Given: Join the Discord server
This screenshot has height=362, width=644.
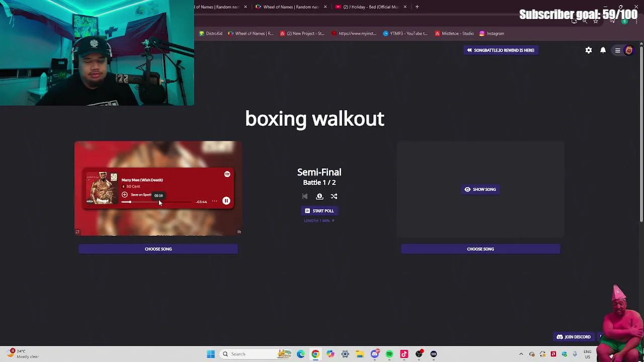Looking at the screenshot, I should click(574, 337).
